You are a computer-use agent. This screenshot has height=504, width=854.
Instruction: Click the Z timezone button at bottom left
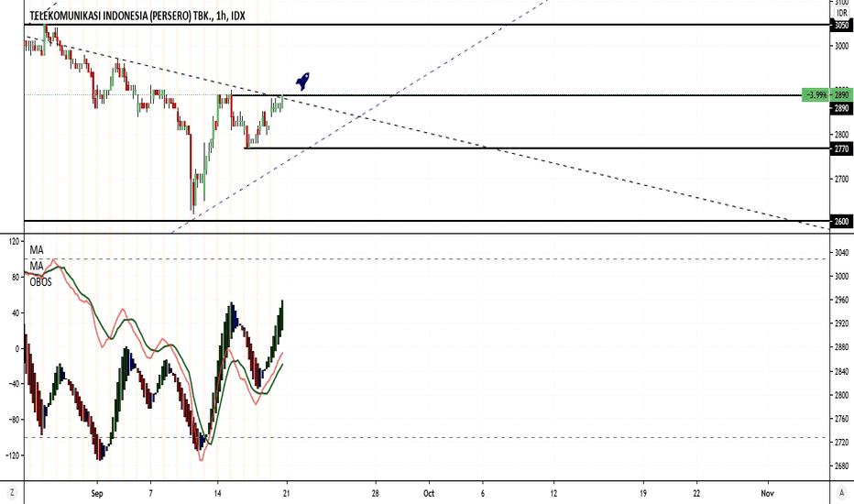12,493
